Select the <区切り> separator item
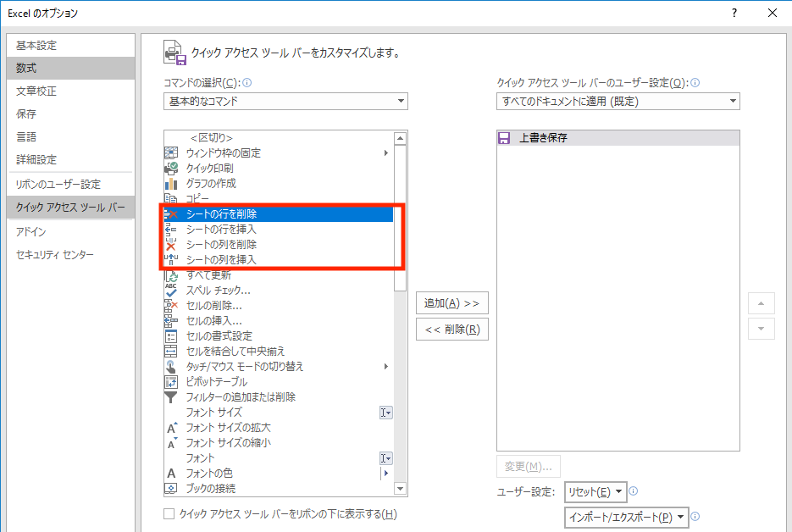Image resolution: width=792 pixels, height=532 pixels. click(x=279, y=138)
